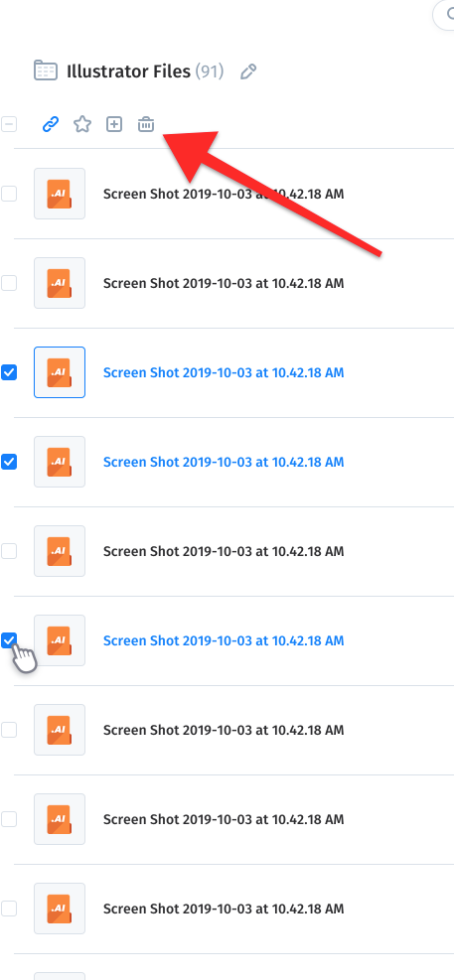This screenshot has height=980, width=454.
Task: Click the .AI file icon in the first row
Action: 60,194
